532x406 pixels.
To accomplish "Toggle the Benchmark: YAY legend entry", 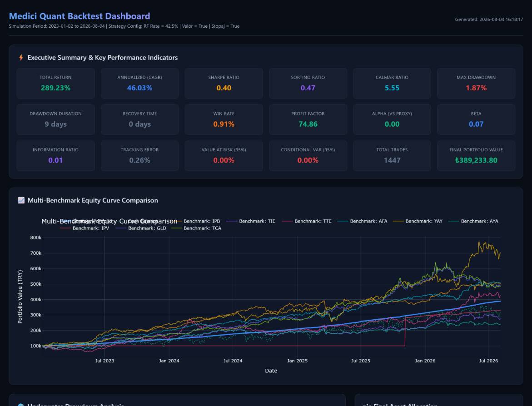I will [418, 221].
